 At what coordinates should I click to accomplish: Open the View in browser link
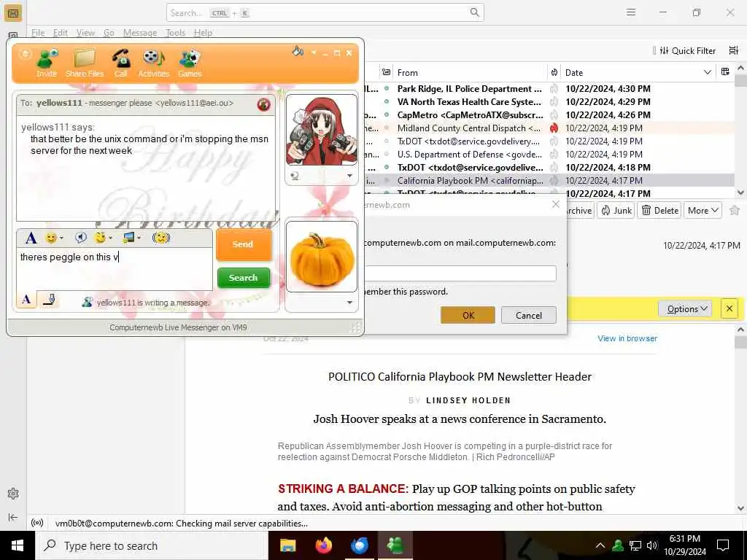coord(627,338)
